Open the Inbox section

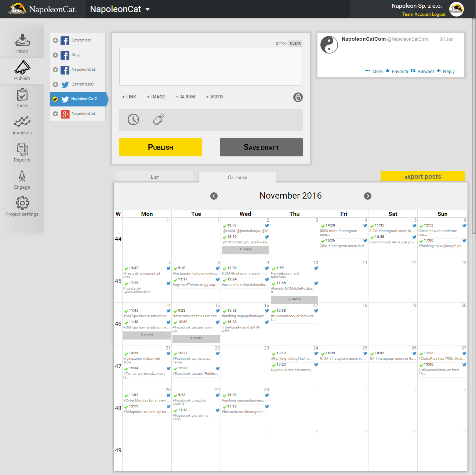click(22, 44)
